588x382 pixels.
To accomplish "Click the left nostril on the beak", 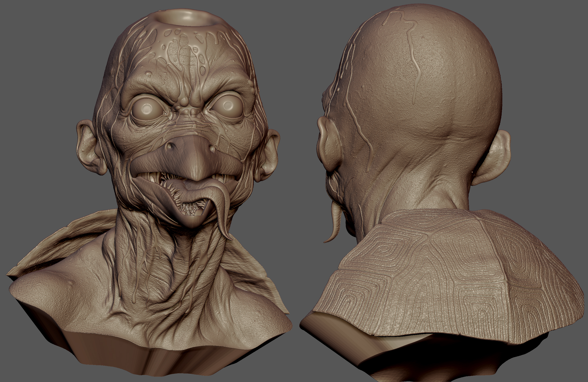I will (170, 146).
